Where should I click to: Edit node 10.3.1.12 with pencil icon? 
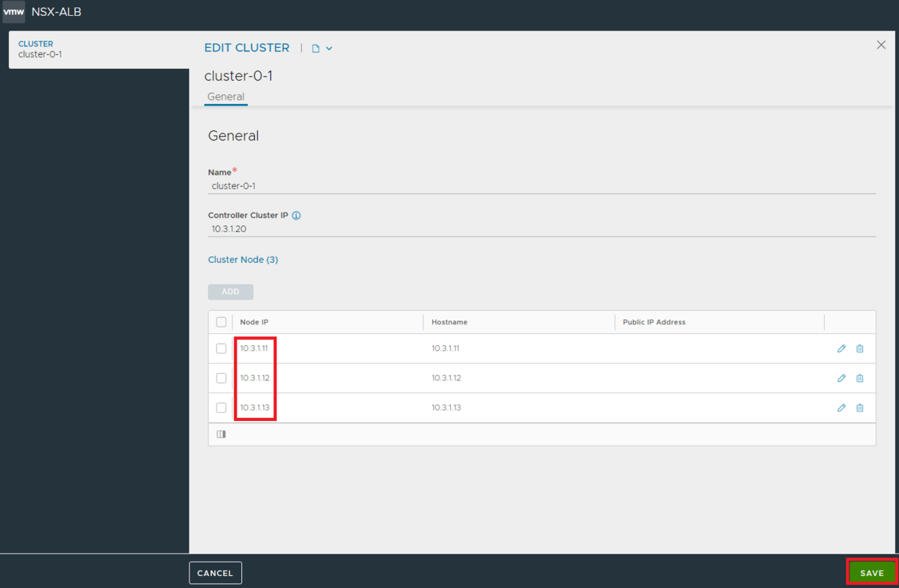[x=841, y=378]
